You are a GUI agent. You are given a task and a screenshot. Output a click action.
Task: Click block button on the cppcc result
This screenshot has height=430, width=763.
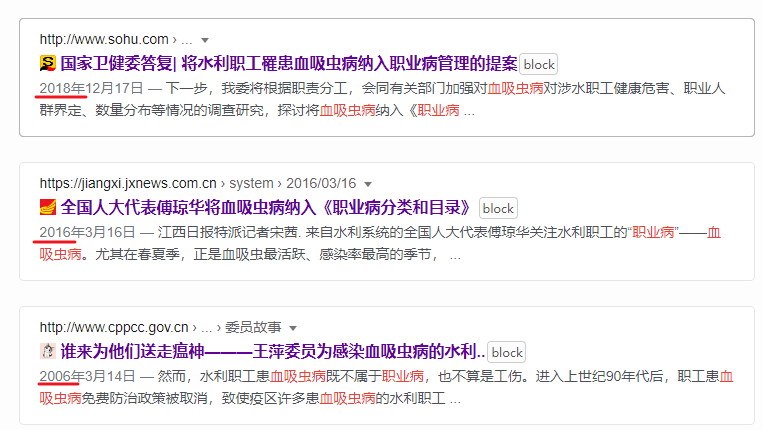(x=507, y=352)
